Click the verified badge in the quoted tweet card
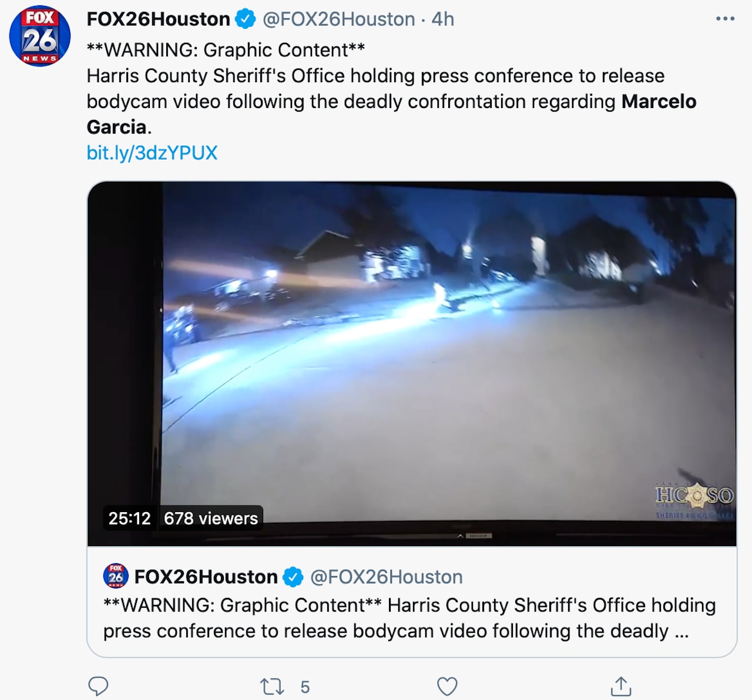The image size is (752, 700). 293,577
